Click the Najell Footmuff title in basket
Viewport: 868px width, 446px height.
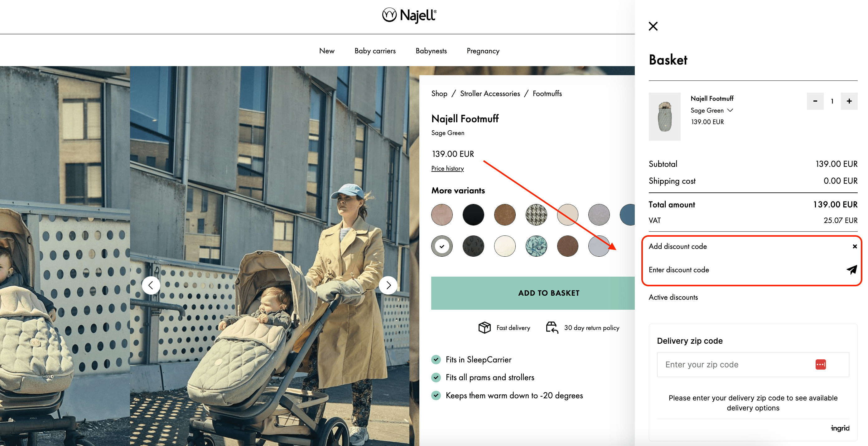(x=712, y=99)
